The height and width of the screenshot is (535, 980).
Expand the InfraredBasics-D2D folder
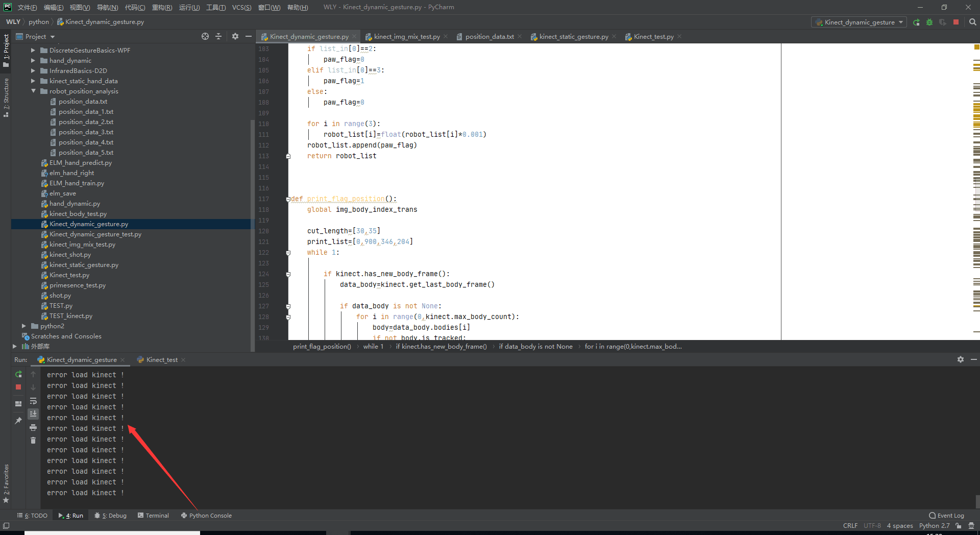click(x=33, y=70)
